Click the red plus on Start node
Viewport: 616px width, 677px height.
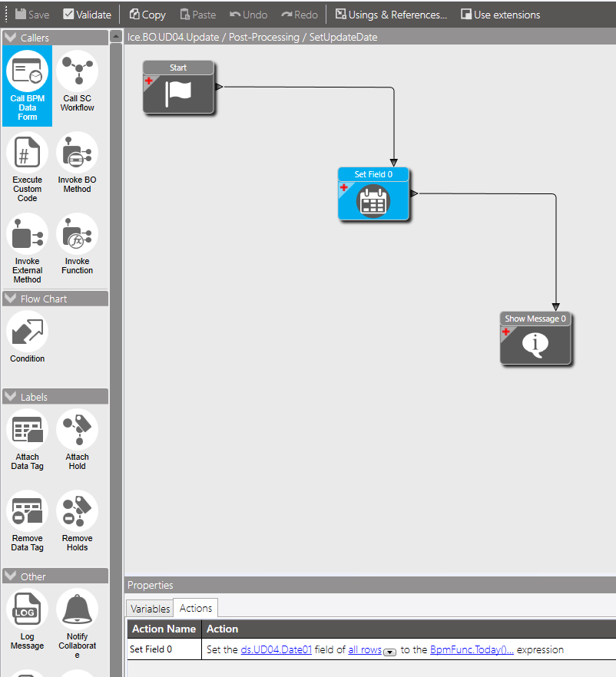[x=148, y=81]
